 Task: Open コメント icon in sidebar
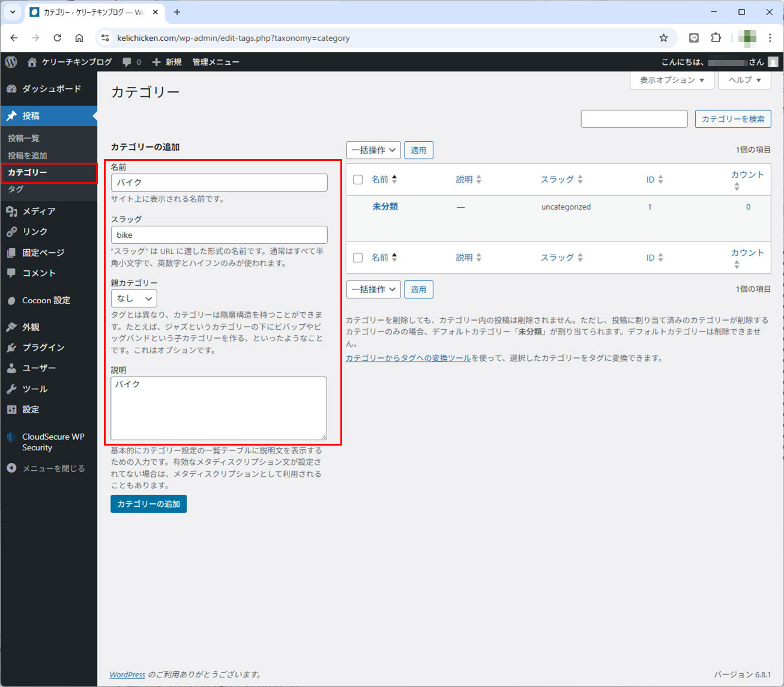tap(11, 273)
